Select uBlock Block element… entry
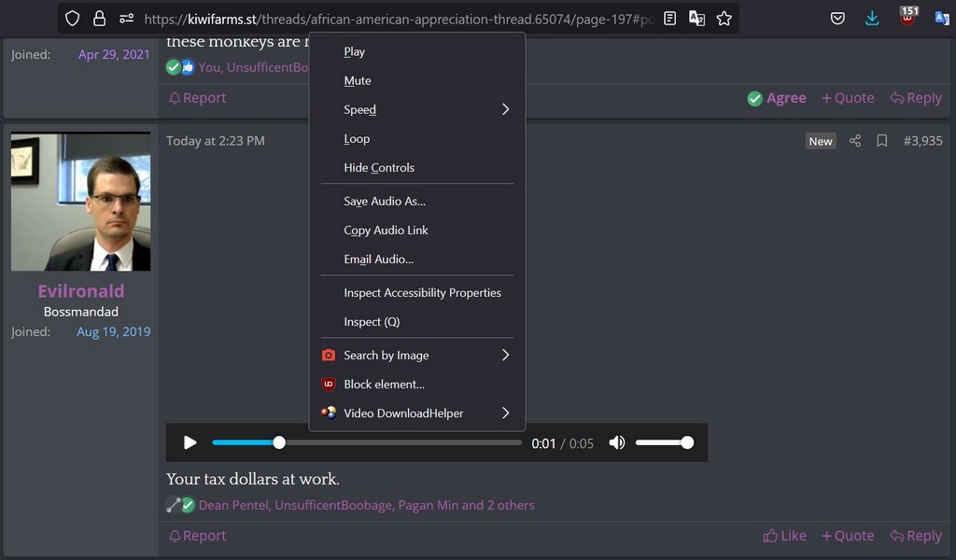Screen dimensions: 956x560 coord(417,385)
